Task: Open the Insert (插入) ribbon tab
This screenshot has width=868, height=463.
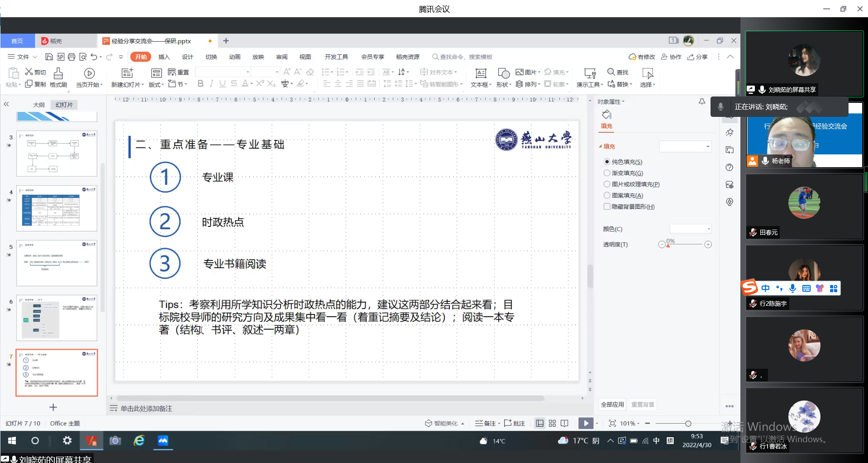Action: pos(164,57)
